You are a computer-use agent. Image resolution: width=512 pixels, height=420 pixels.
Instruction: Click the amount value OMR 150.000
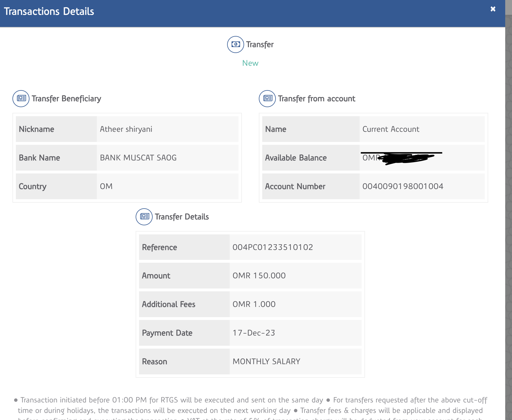[x=259, y=276]
